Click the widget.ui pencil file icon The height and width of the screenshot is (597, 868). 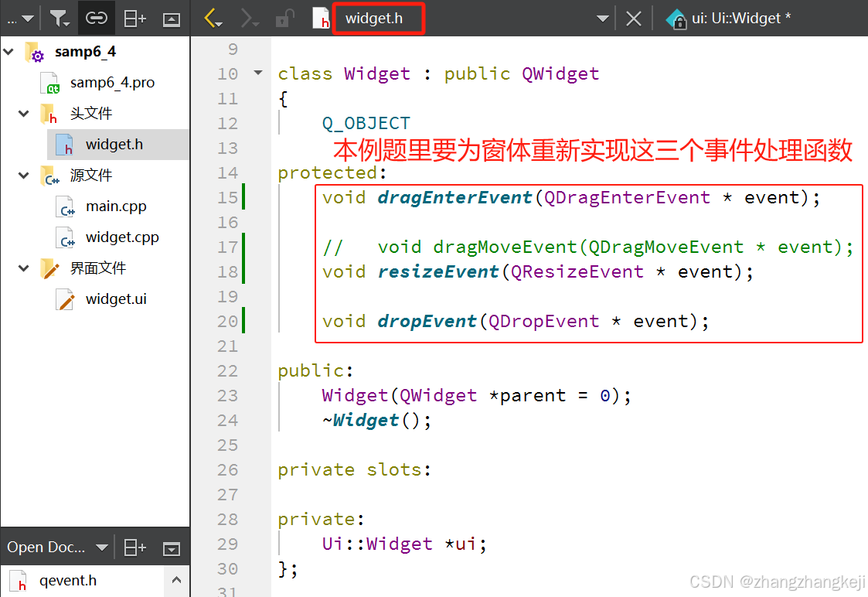click(66, 299)
